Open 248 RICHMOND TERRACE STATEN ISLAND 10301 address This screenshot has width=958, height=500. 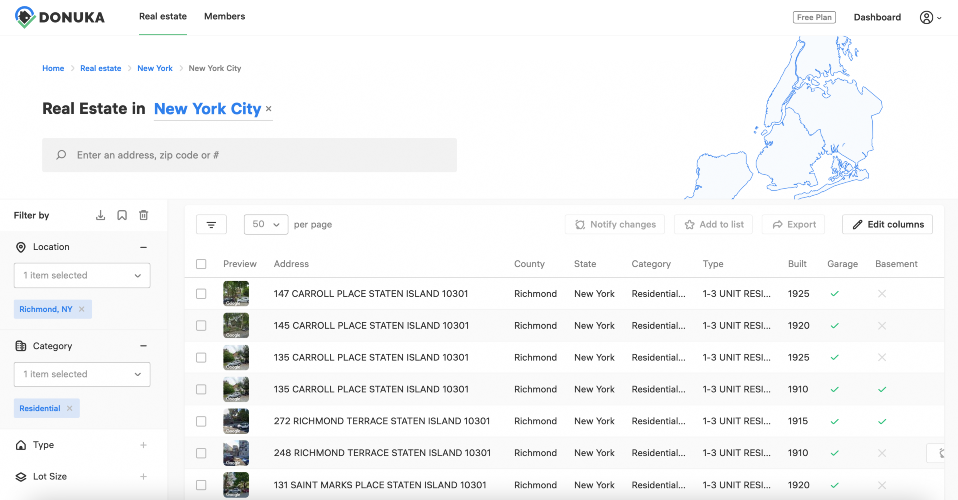[382, 453]
